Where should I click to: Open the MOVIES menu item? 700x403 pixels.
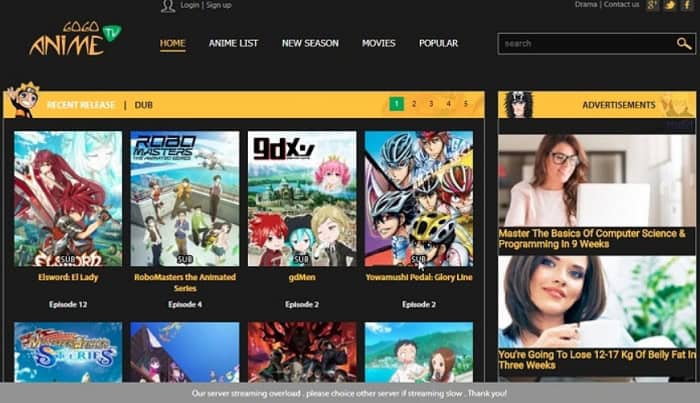pos(379,43)
